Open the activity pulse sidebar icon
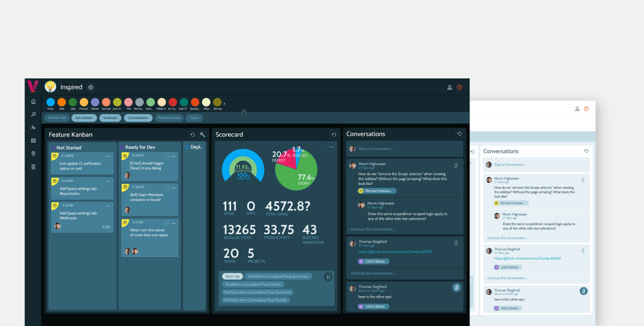The height and width of the screenshot is (326, 644). click(33, 128)
